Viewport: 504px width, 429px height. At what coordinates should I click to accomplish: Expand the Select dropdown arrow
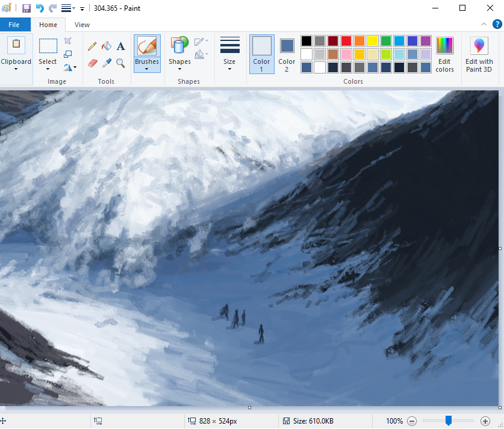click(x=48, y=69)
